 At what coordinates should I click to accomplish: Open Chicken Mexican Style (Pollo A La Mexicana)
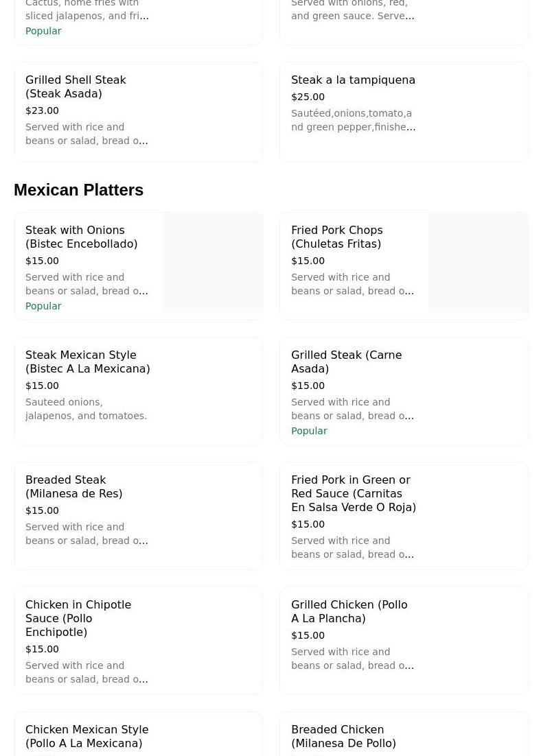(87, 737)
